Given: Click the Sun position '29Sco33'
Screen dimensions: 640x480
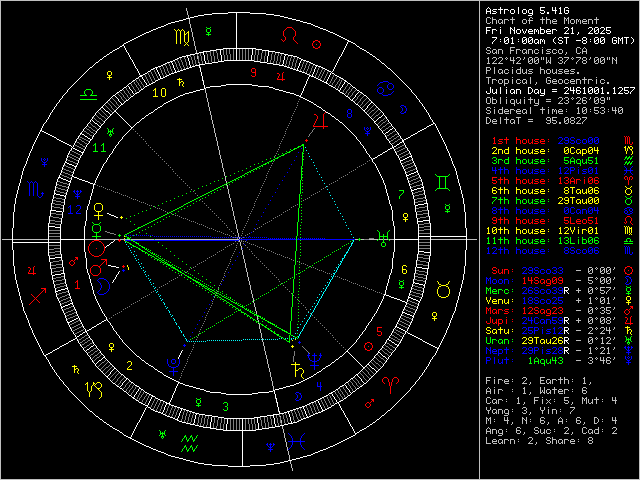Looking at the screenshot, I should (x=542, y=271).
